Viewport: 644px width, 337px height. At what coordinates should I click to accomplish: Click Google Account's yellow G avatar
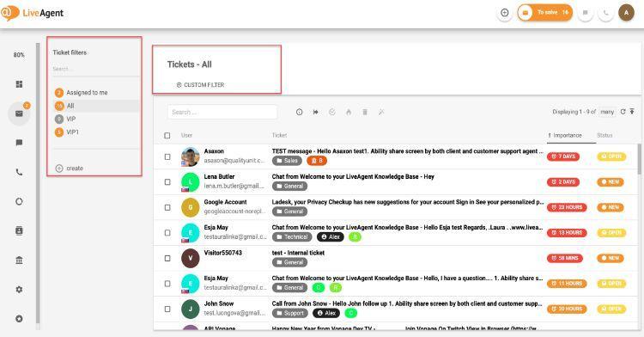pyautogui.click(x=190, y=207)
